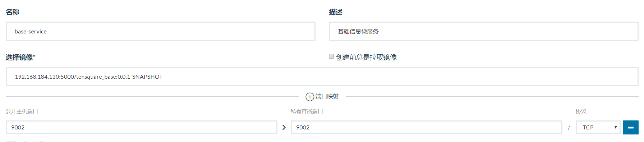Click the arrow between host and container ports
Screen dimensions: 644x142
coord(284,127)
